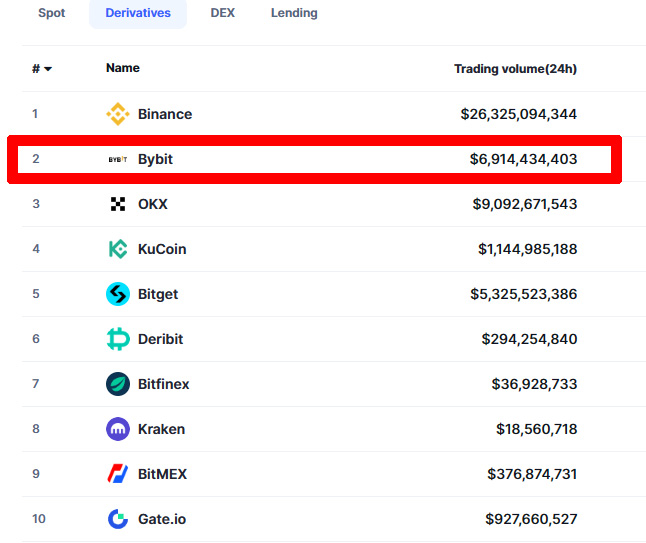This screenshot has width=646, height=543.
Task: Click the Deribit logo icon
Action: (118, 339)
